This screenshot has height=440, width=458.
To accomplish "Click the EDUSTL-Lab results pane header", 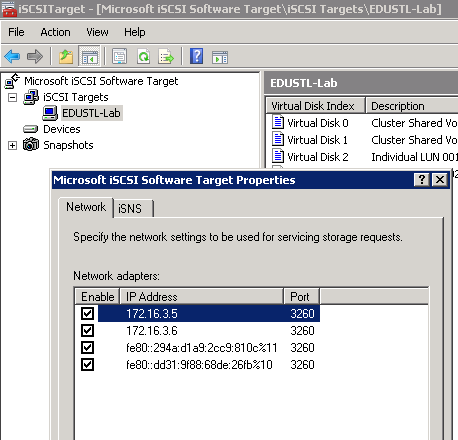I will [x=361, y=83].
